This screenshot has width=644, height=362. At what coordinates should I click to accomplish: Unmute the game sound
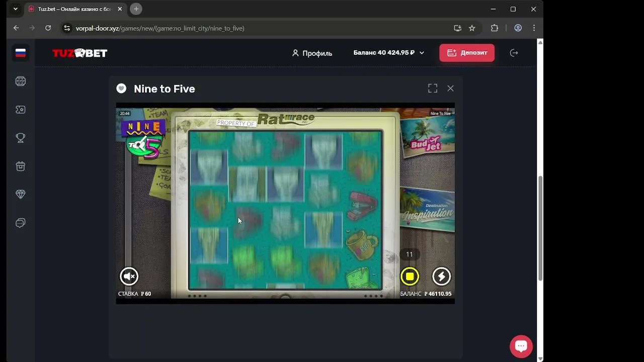[129, 276]
